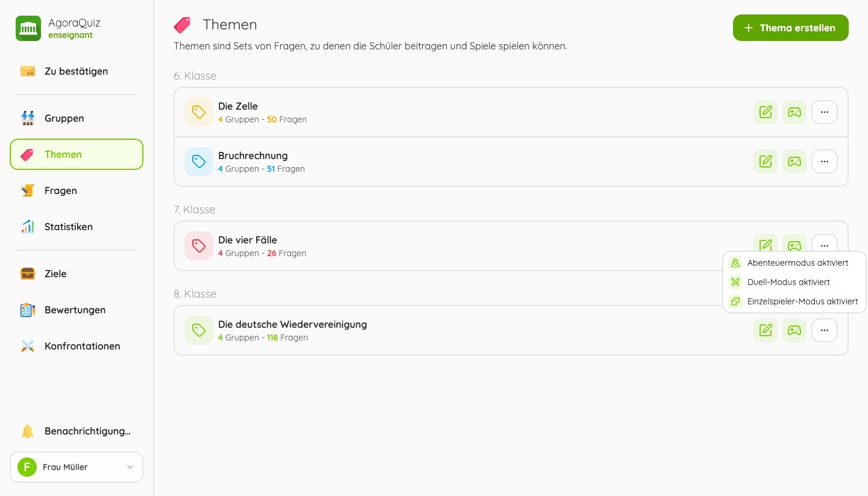Click the pink tag icon beside Themen heading
Screen dimensions: 868x496
[183, 25]
